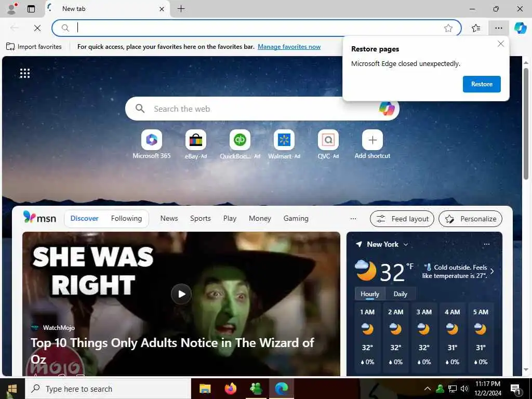Select the Hourly forecast tab
This screenshot has height=399, width=532.
pos(370,294)
